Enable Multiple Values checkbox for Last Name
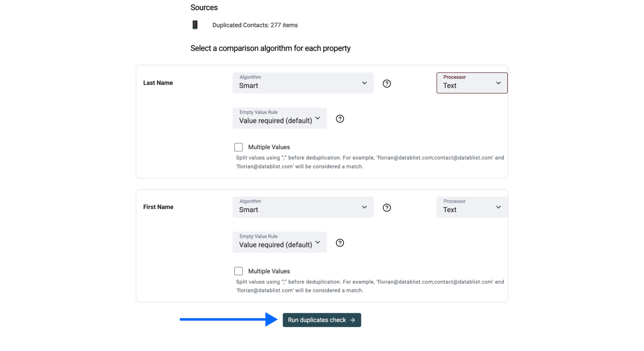The width and height of the screenshot is (644, 351). 239,147
